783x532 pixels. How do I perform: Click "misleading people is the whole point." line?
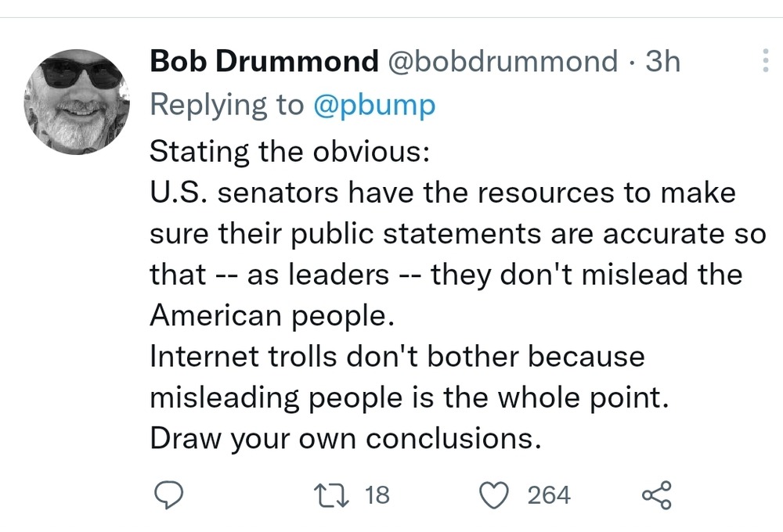pos(410,397)
